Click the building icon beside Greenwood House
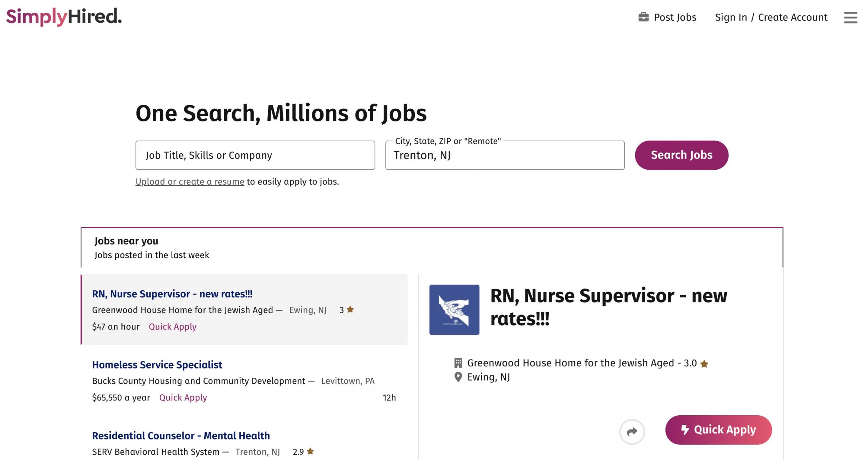 pyautogui.click(x=458, y=363)
